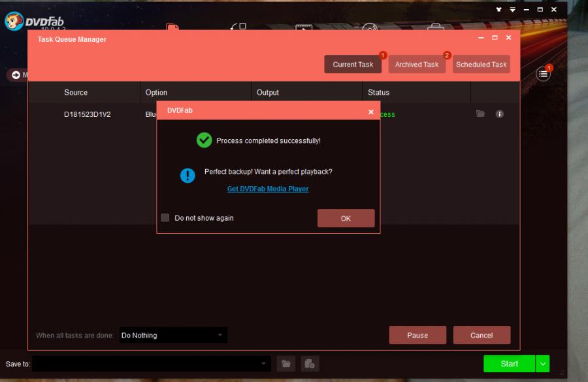This screenshot has height=382, width=588.
Task: Select the ISO image output icon
Action: pos(310,364)
